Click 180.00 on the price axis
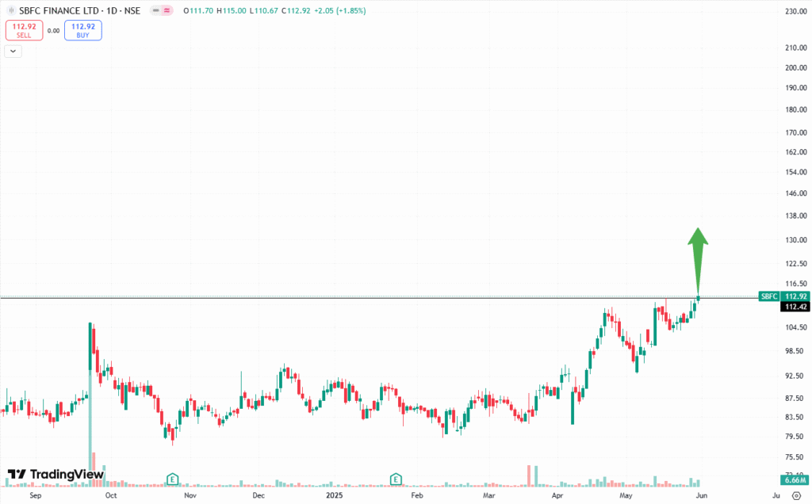This screenshot has width=812, height=504. (x=796, y=109)
